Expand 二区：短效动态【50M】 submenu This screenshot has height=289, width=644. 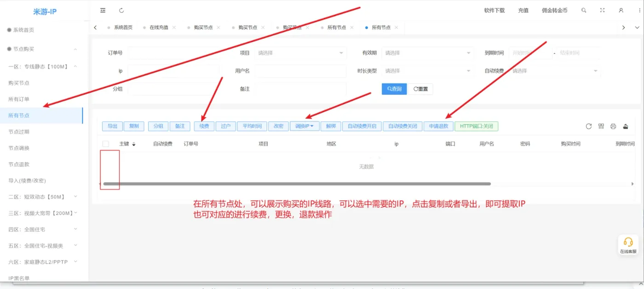pos(75,197)
